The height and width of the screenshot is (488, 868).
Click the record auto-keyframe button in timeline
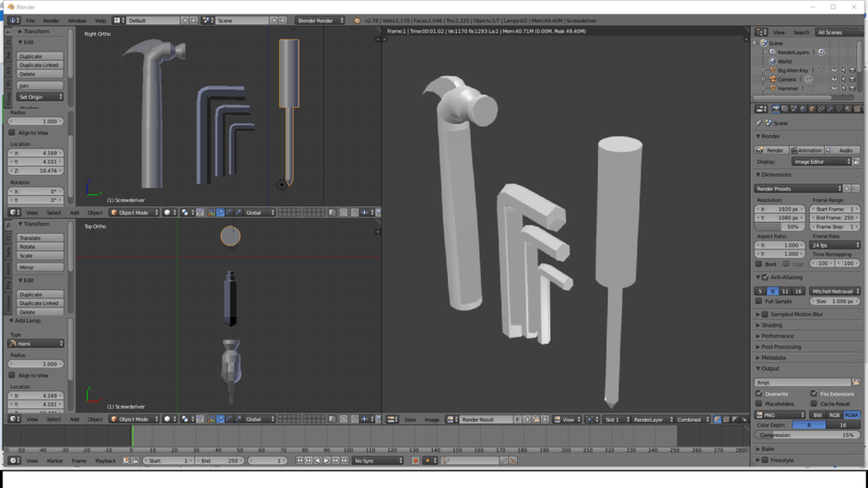click(416, 460)
